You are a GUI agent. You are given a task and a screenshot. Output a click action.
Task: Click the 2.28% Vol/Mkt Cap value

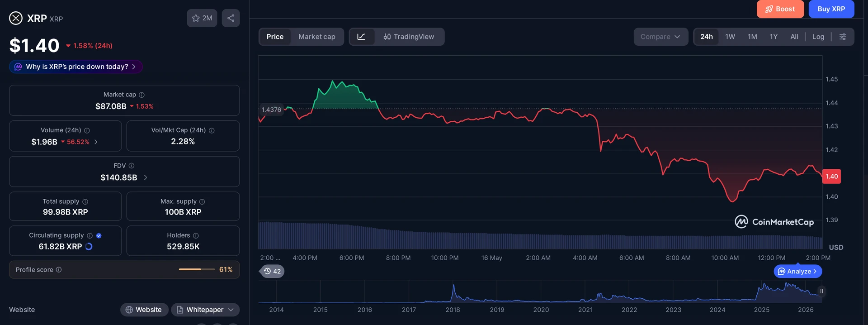point(183,142)
